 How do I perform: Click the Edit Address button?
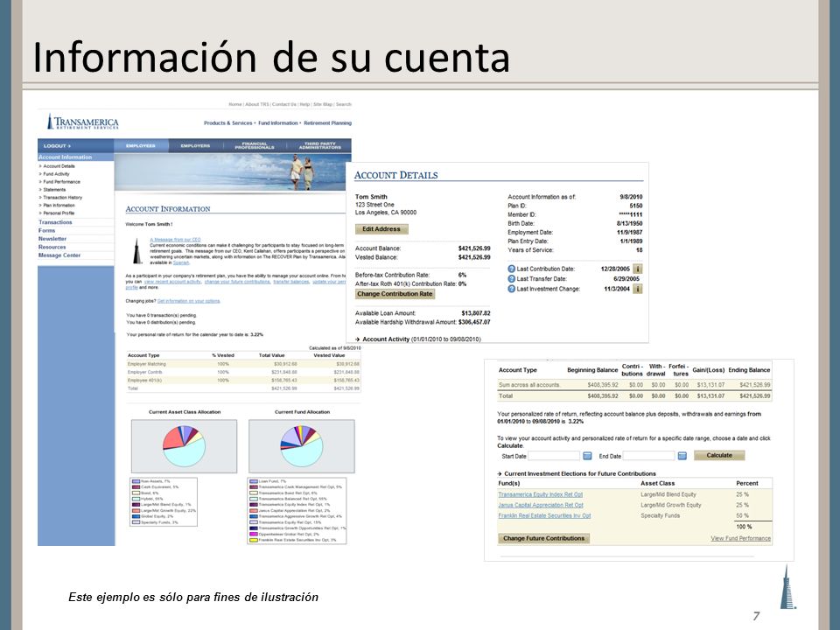[381, 229]
